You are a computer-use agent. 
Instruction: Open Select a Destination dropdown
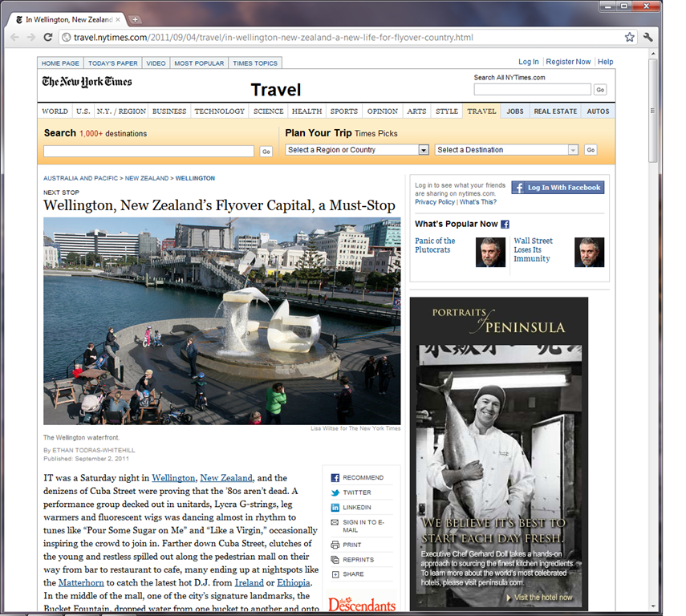coord(506,150)
